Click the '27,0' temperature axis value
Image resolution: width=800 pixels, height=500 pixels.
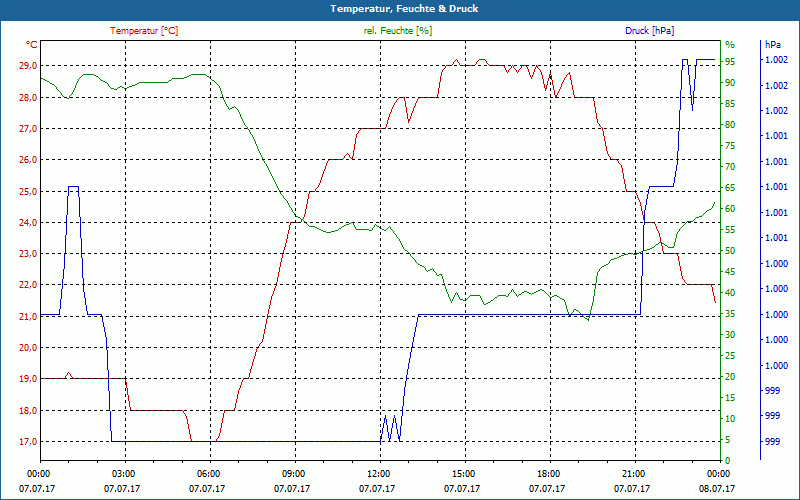point(29,129)
